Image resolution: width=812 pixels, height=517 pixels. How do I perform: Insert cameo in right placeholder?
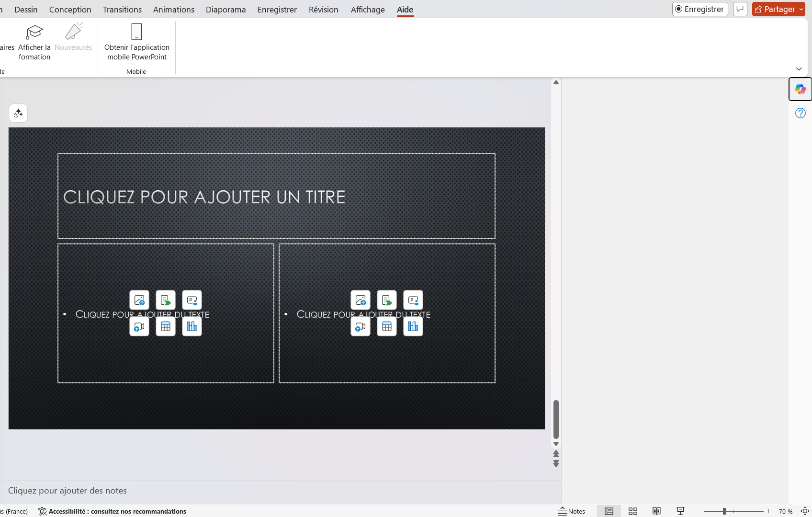click(413, 300)
